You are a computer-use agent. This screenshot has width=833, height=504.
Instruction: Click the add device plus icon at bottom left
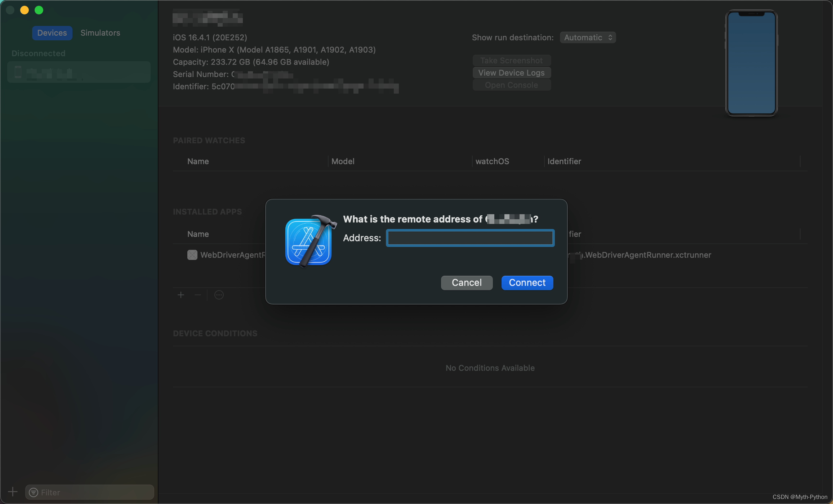13,491
